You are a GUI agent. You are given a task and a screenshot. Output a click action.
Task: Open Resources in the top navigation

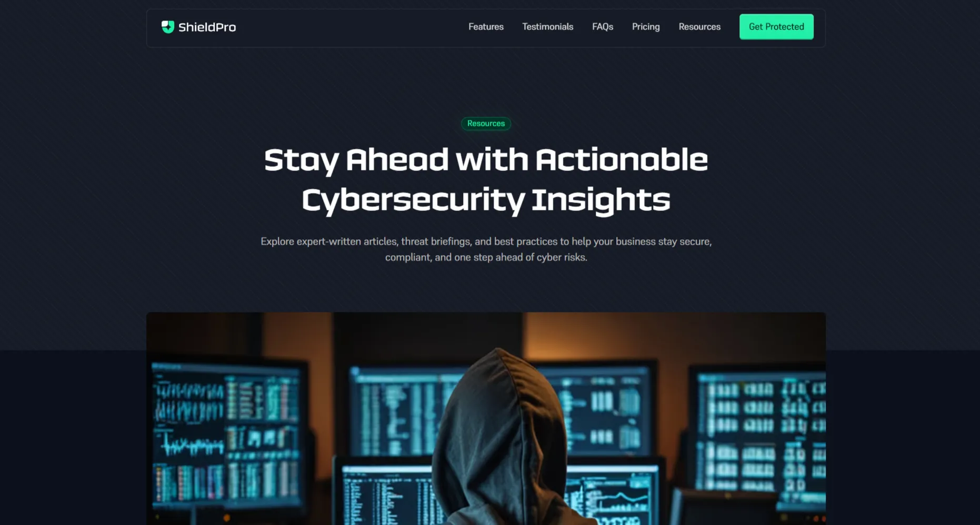pos(699,27)
